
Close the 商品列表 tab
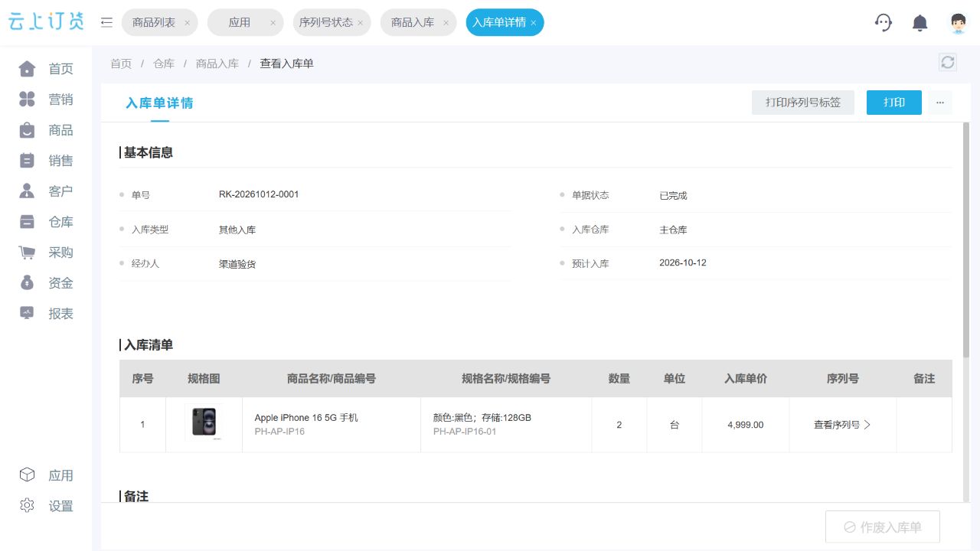click(x=187, y=23)
